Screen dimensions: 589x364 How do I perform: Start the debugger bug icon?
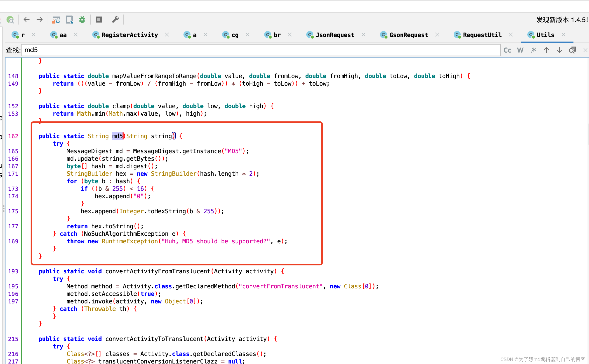pos(82,20)
